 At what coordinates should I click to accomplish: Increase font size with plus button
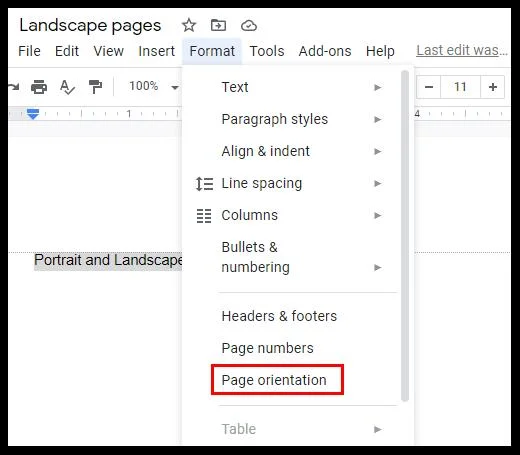[x=493, y=87]
